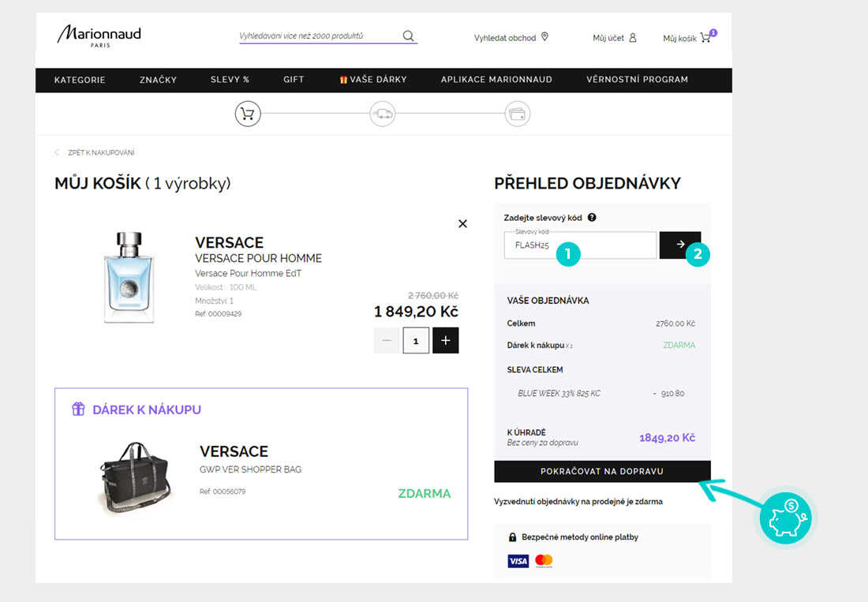This screenshot has width=868, height=602.
Task: Click the Vyhledat obchod link
Action: click(505, 38)
